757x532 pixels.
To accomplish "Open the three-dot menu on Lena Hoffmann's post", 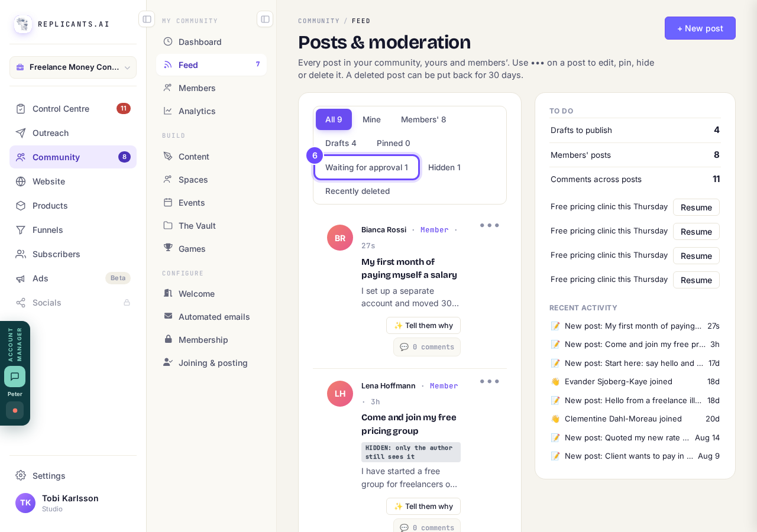I will (x=490, y=381).
